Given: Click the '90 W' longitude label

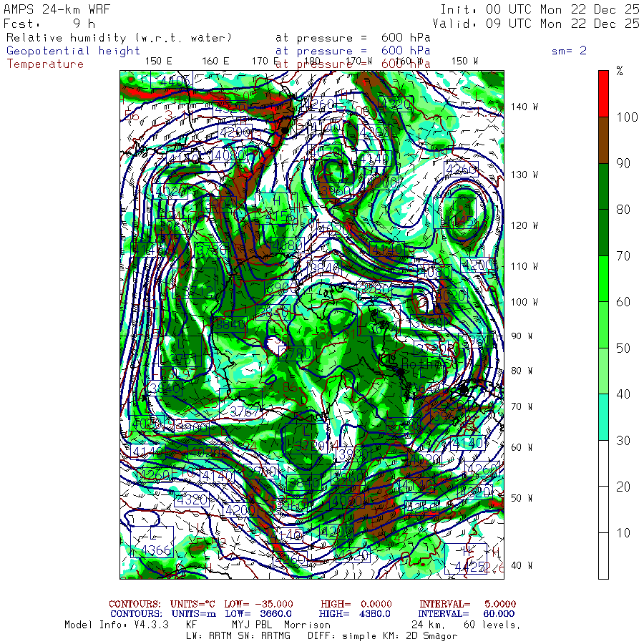Looking at the screenshot, I should [x=522, y=336].
